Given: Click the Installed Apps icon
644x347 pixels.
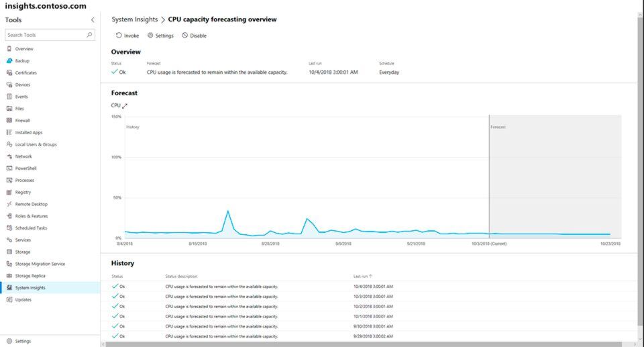Looking at the screenshot, I should (x=9, y=132).
